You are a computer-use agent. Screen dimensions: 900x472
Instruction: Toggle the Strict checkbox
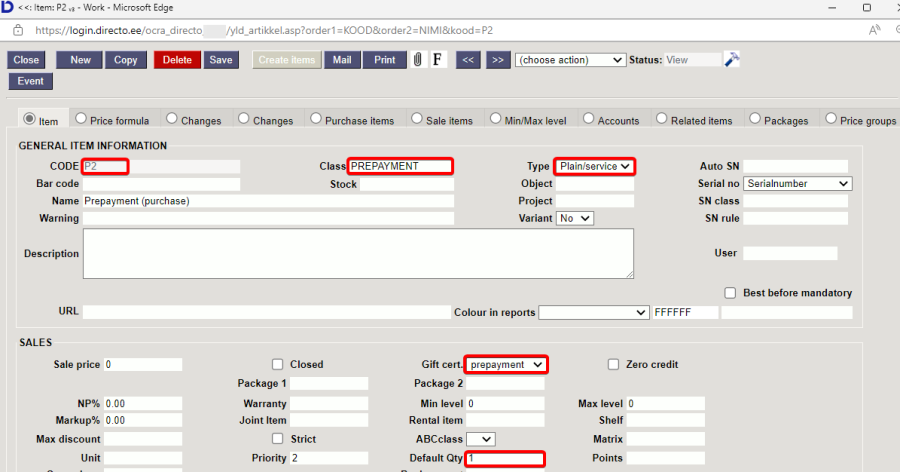point(277,439)
